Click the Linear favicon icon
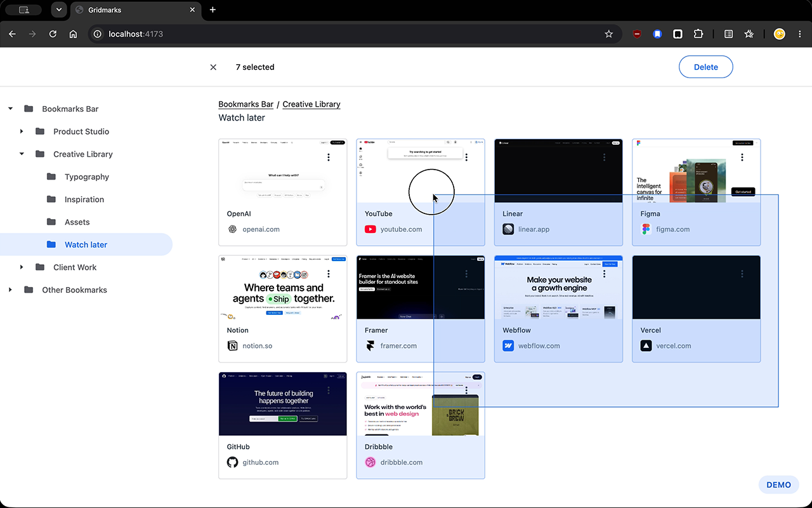 pyautogui.click(x=508, y=229)
